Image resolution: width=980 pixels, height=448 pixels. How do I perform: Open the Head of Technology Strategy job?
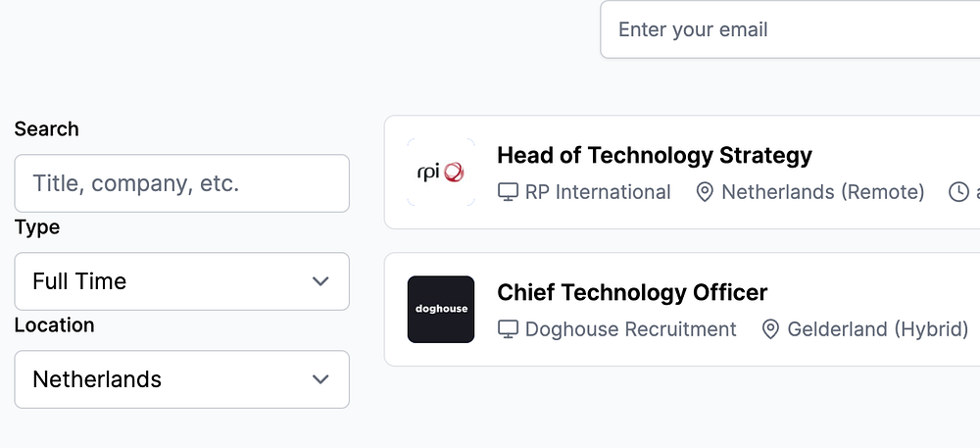click(655, 155)
